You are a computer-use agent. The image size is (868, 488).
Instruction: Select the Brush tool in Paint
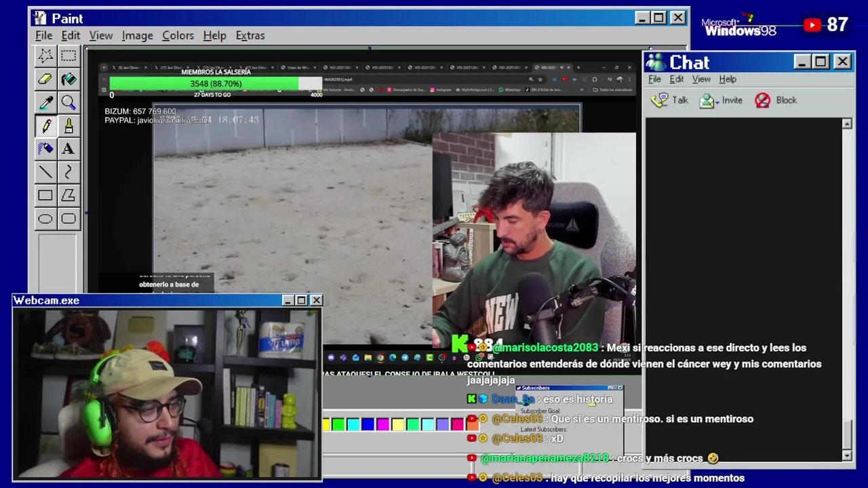pos(68,126)
